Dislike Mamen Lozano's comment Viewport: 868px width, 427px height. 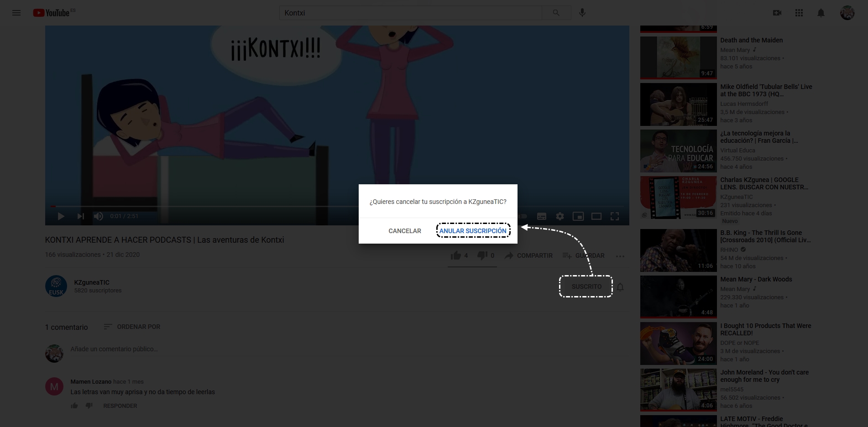(89, 406)
